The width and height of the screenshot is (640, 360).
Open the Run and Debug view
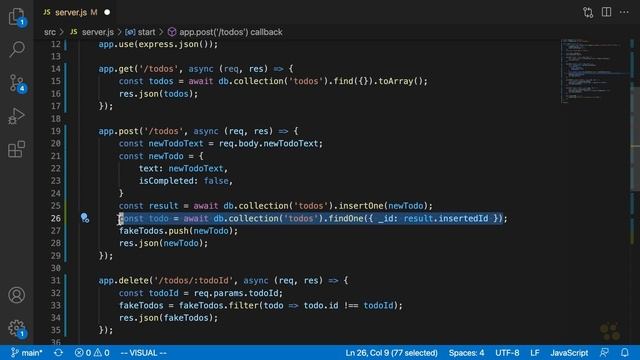tap(17, 116)
